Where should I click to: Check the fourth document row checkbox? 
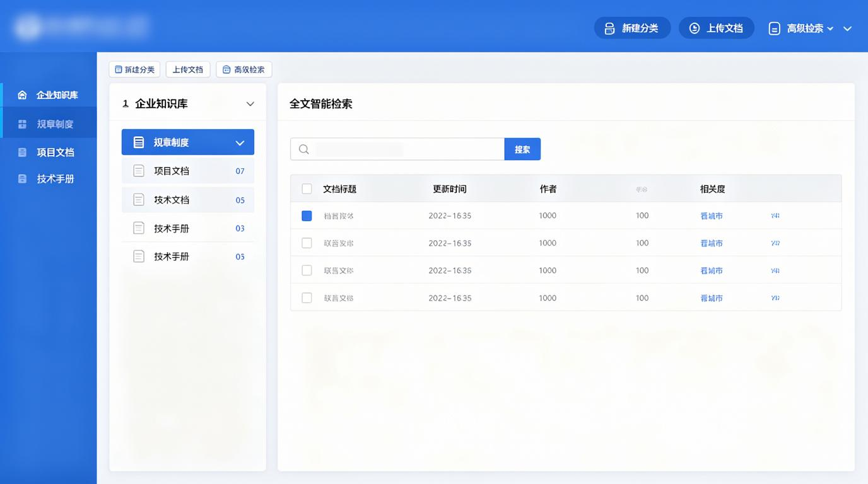tap(307, 298)
